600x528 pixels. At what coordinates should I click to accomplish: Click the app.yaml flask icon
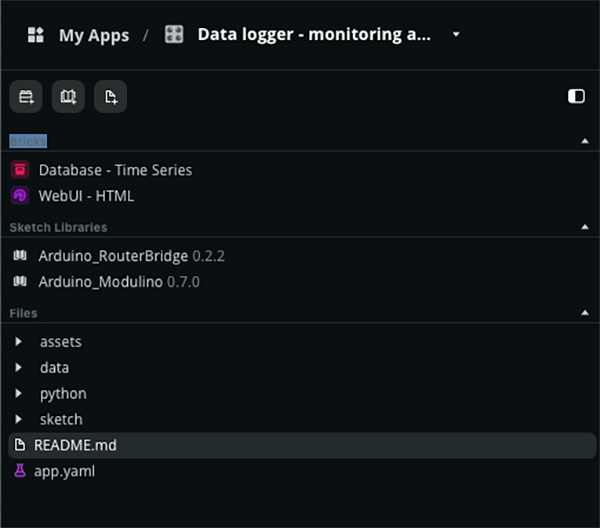tap(20, 471)
